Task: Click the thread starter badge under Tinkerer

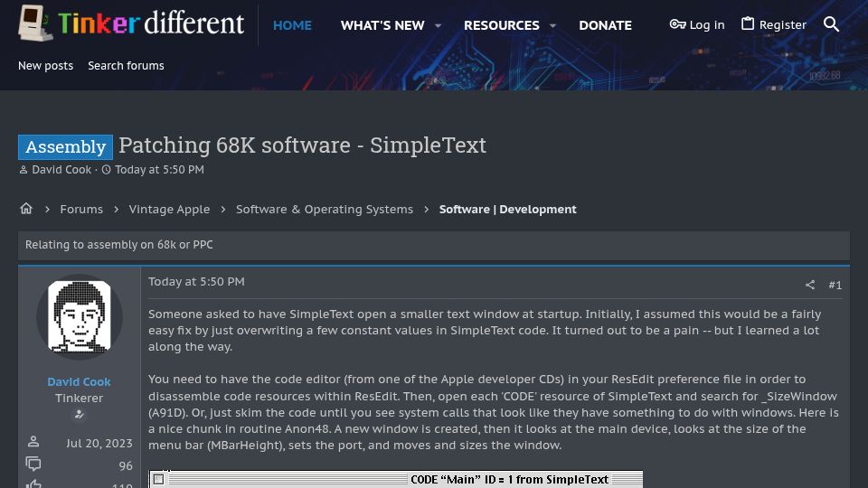Action: click(x=80, y=415)
